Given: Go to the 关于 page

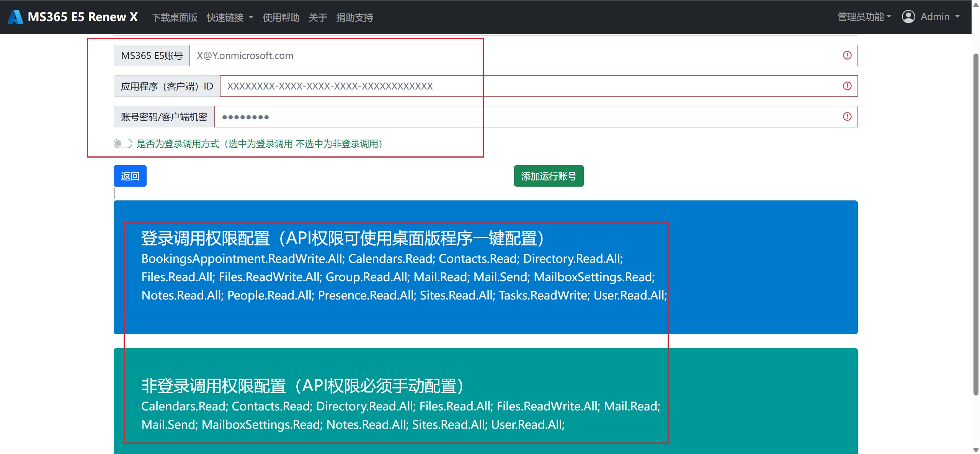Looking at the screenshot, I should pos(318,17).
